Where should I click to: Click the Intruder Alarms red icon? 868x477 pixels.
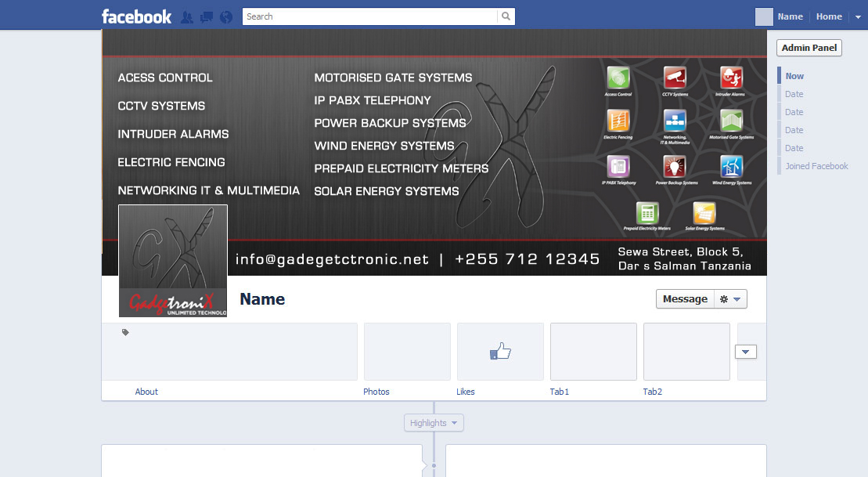[731, 78]
